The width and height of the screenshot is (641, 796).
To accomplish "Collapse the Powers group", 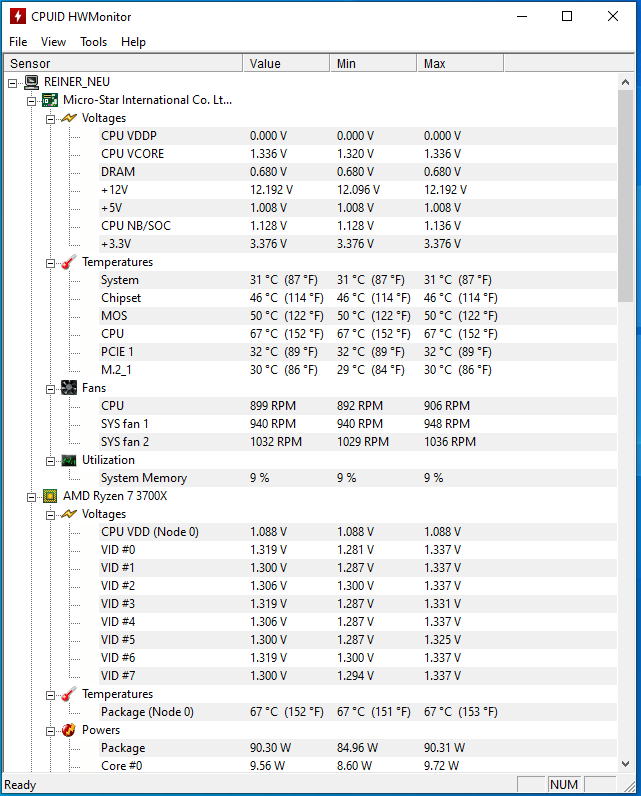I will tap(50, 732).
